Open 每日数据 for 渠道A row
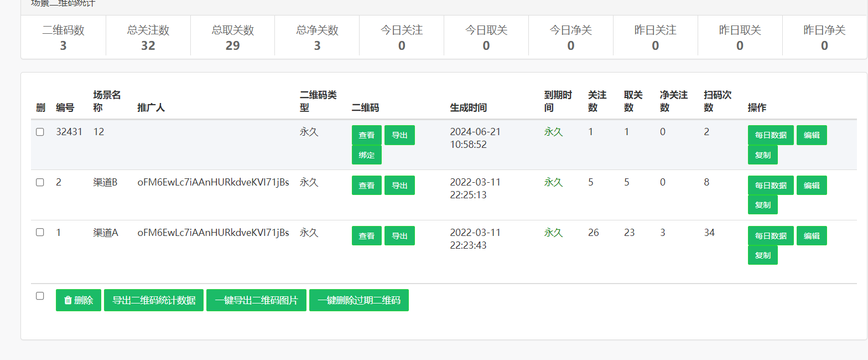 (x=771, y=236)
